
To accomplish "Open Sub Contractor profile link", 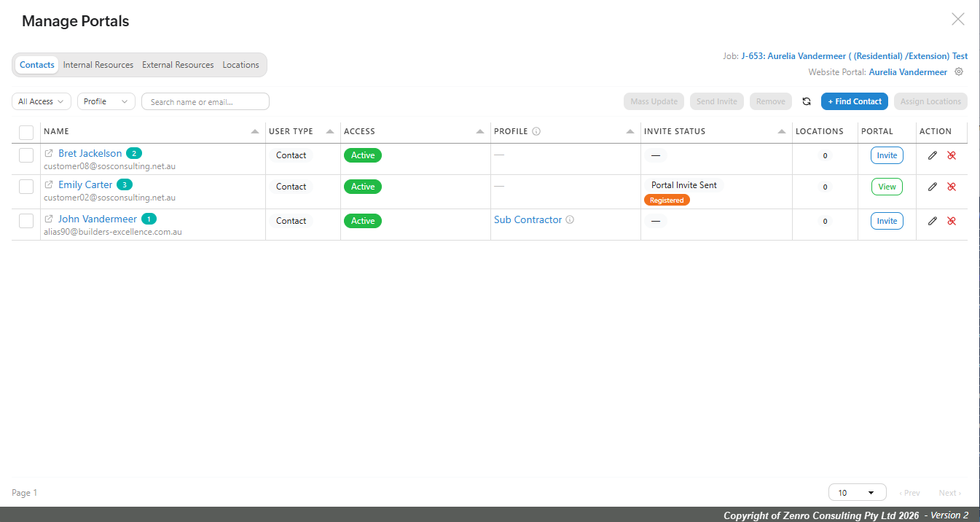I will (x=528, y=219).
